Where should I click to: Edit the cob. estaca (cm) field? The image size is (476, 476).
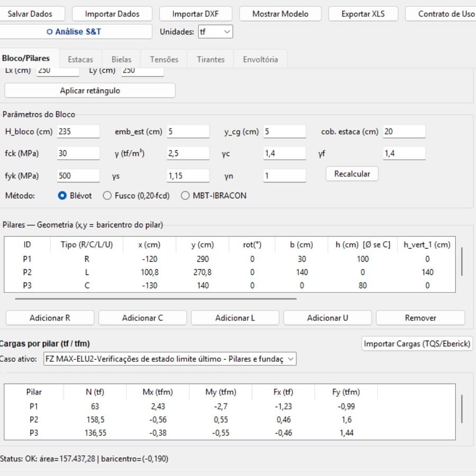[404, 132]
